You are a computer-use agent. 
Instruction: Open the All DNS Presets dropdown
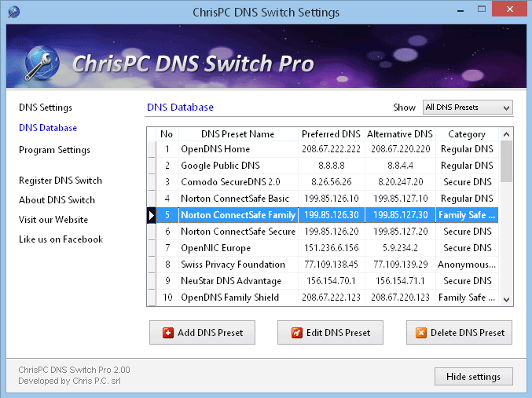pos(468,108)
